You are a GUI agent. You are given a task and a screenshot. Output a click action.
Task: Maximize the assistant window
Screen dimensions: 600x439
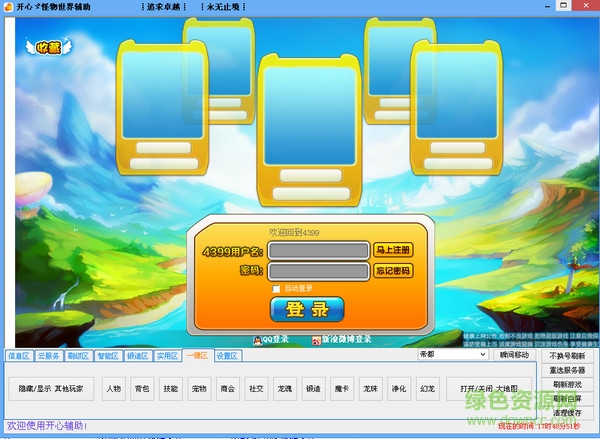(x=563, y=5)
